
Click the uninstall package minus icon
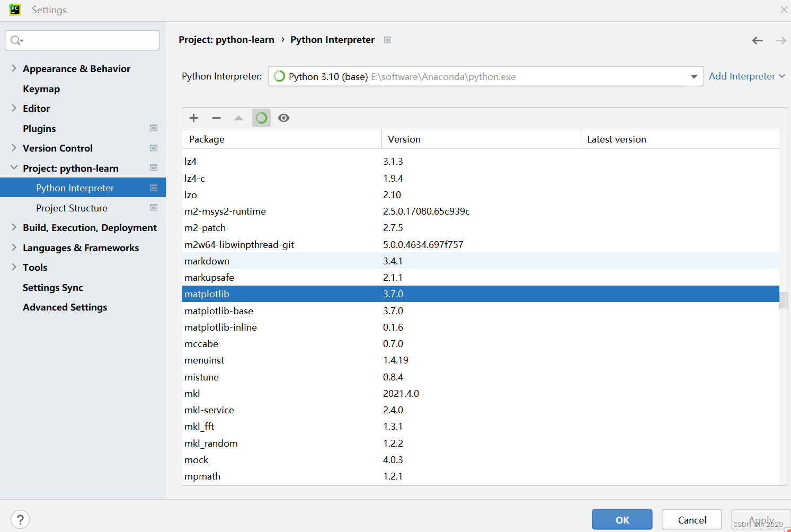point(216,118)
